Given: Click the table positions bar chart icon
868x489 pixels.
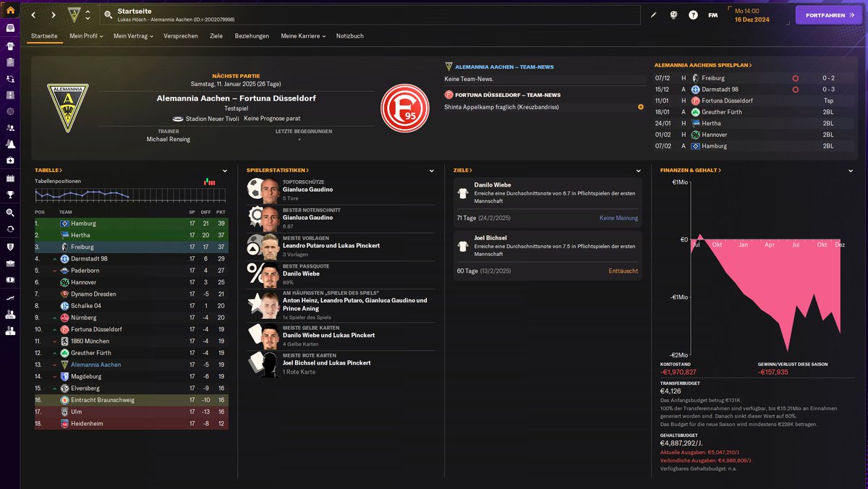Looking at the screenshot, I should [210, 181].
